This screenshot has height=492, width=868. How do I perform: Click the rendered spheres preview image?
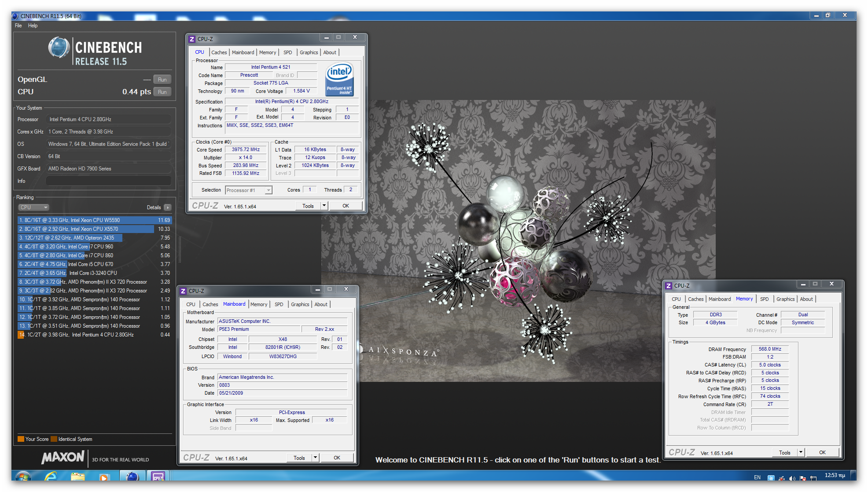(x=518, y=240)
